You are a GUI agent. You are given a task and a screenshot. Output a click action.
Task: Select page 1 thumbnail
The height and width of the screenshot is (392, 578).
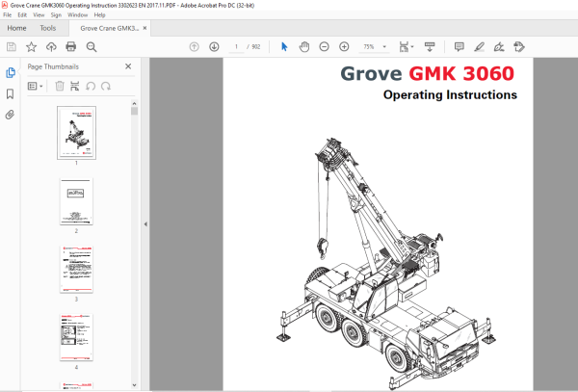(x=76, y=133)
